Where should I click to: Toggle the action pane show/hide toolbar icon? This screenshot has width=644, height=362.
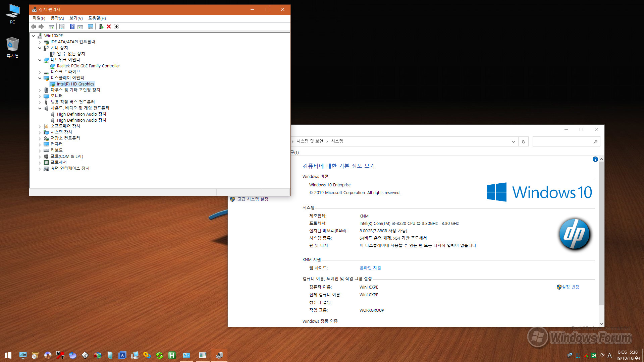pyautogui.click(x=80, y=26)
